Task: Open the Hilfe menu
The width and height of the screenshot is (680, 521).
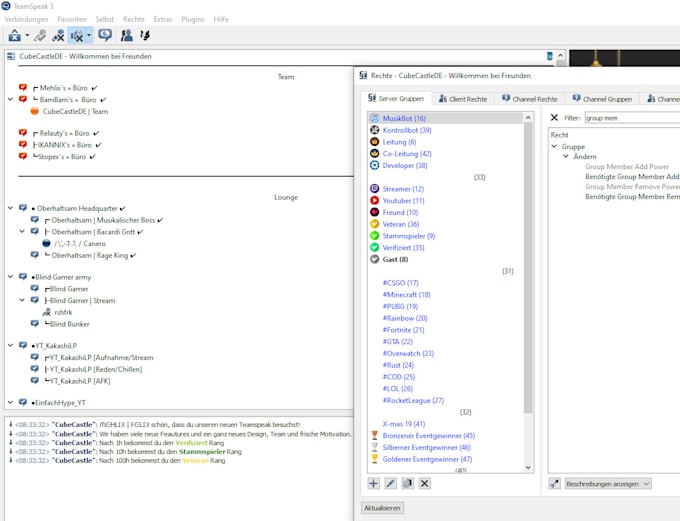Action: 221,19
